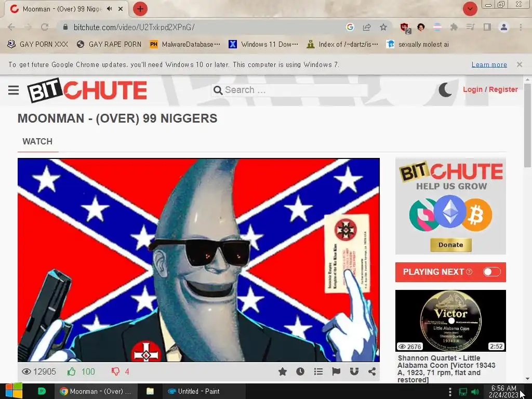This screenshot has height=399, width=532.
Task: Bookmark this page with the star icon
Action: click(383, 27)
